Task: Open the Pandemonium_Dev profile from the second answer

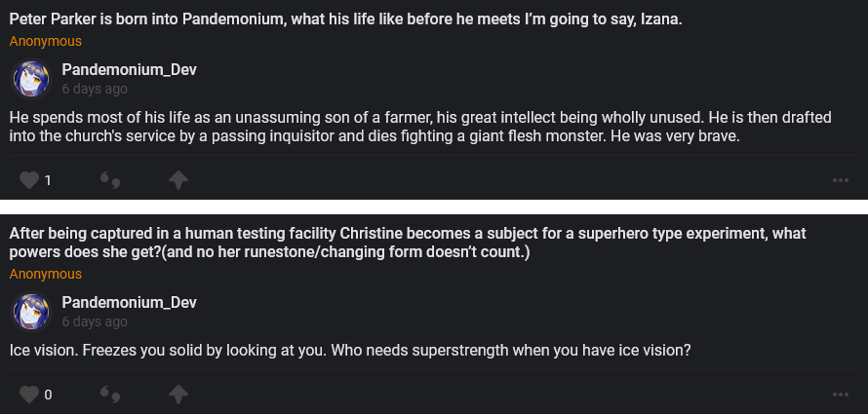Action: (x=130, y=302)
